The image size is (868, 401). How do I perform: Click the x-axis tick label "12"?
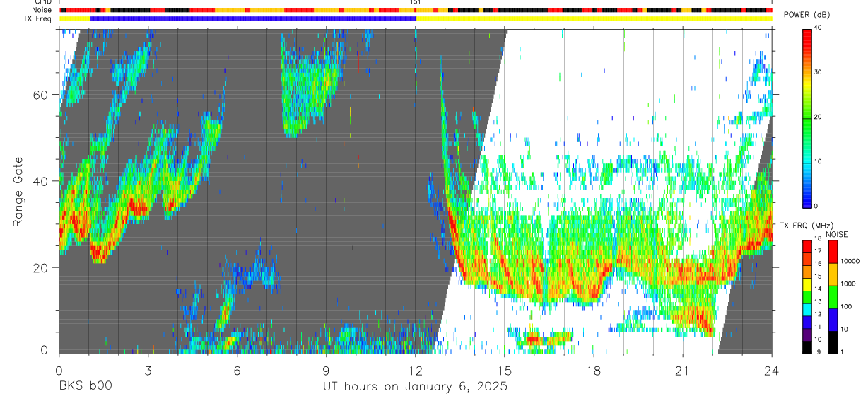click(415, 371)
